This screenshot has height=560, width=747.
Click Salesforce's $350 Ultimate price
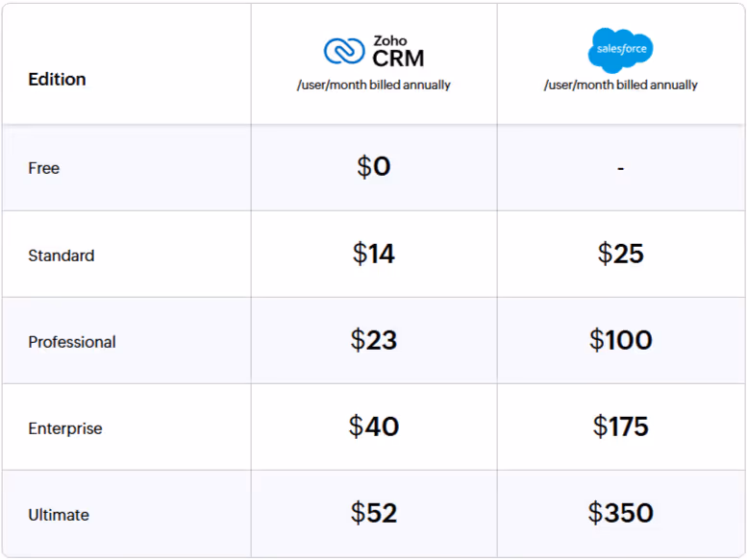tap(621, 513)
